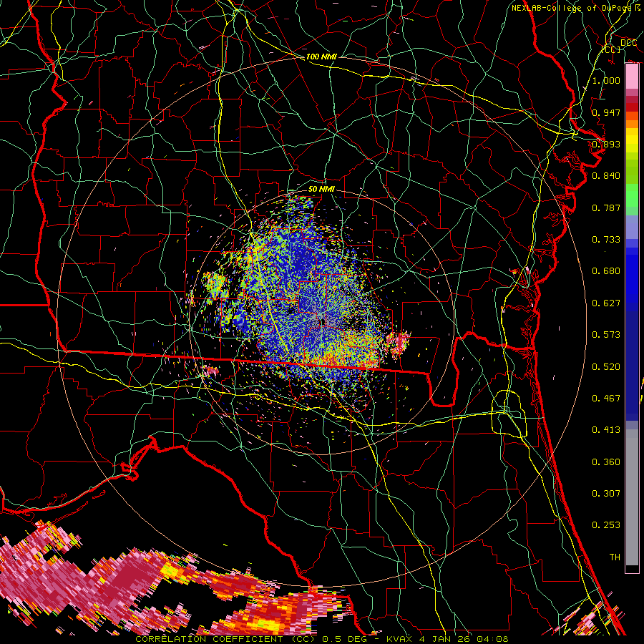The width and height of the screenshot is (644, 644).
Task: Select the 0.360 legend value
Action: 606,462
